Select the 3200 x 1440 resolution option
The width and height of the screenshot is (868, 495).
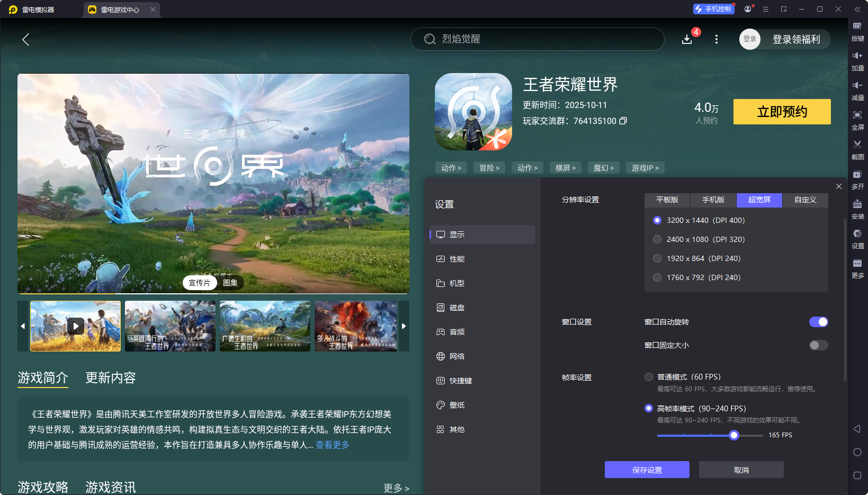[657, 220]
